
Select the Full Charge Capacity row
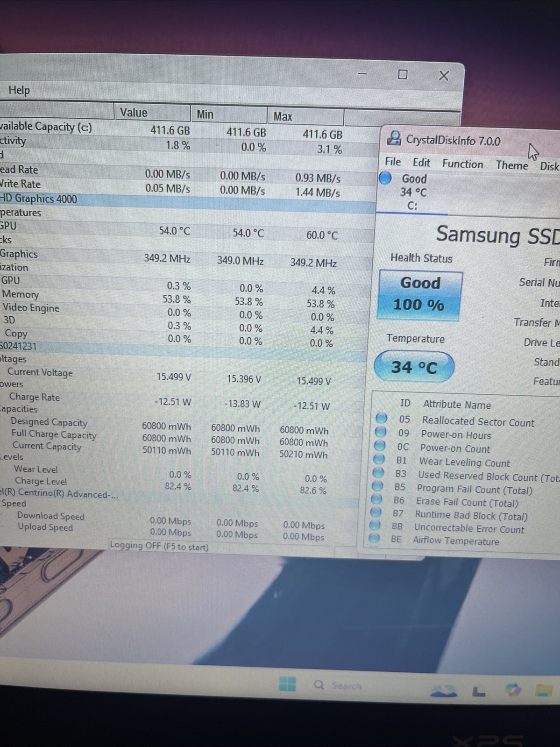[181, 438]
